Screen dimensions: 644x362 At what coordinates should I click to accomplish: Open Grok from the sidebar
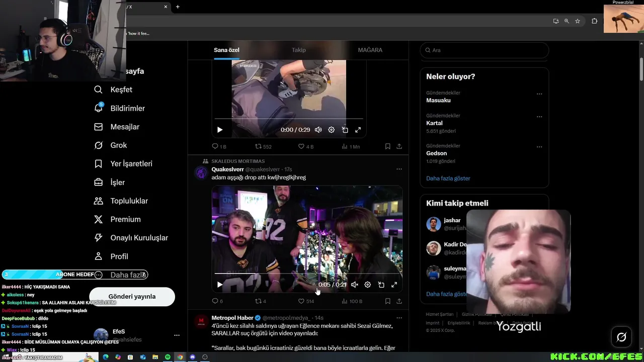(111, 145)
